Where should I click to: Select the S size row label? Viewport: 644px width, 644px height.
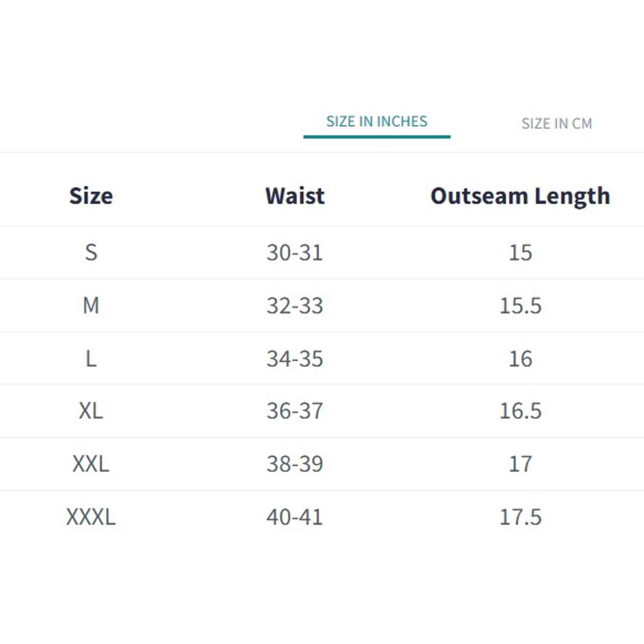(91, 252)
